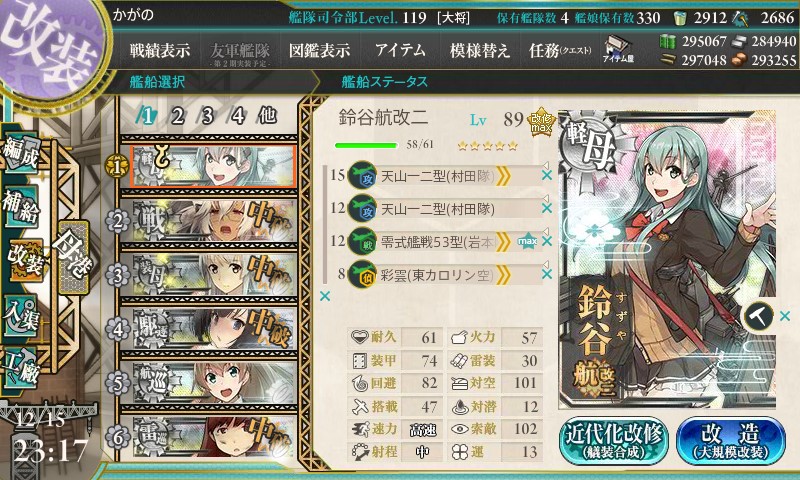The width and height of the screenshot is (800, 480).
Task: Click the 改造 remodel button
Action: click(730, 440)
